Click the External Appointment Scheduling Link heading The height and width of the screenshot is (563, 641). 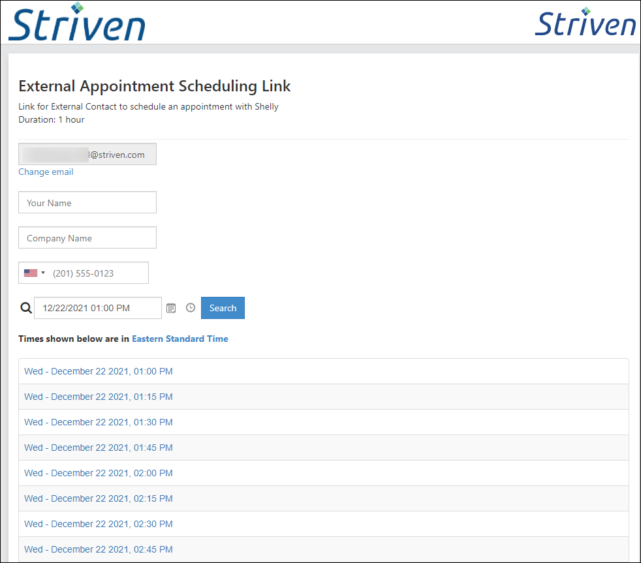point(155,86)
